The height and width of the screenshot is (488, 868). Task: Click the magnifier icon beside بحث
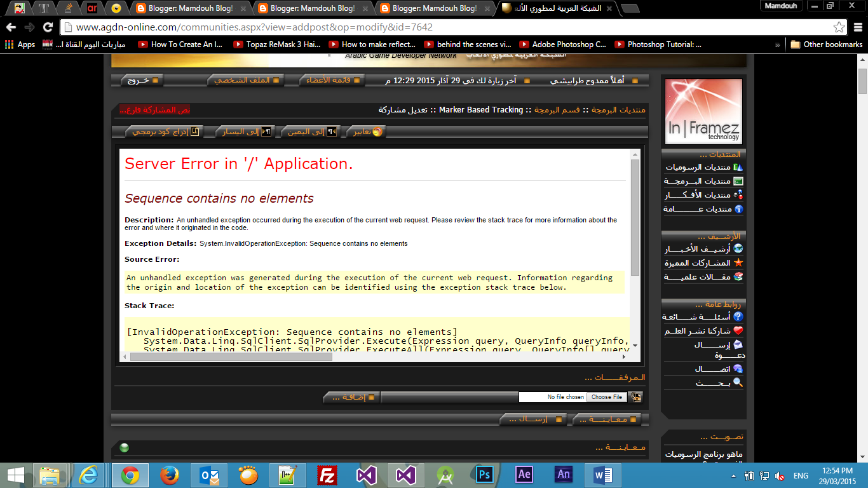point(738,383)
